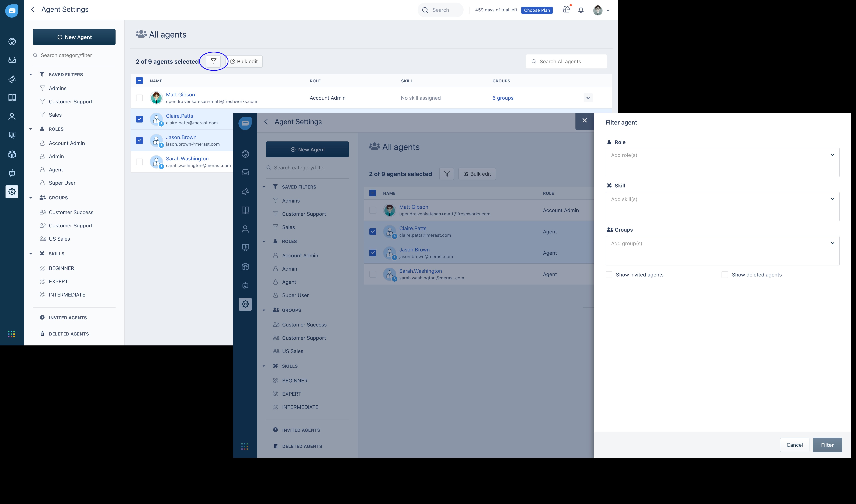Click Matt Gibson's avatar in the main window
Screen dimensions: 856x504
tap(156, 98)
